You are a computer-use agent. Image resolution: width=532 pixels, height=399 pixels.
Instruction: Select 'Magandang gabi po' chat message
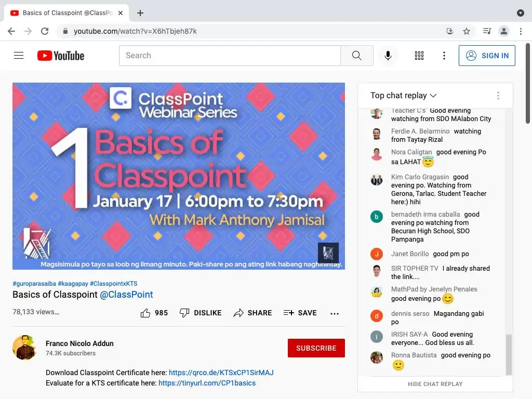[437, 317]
